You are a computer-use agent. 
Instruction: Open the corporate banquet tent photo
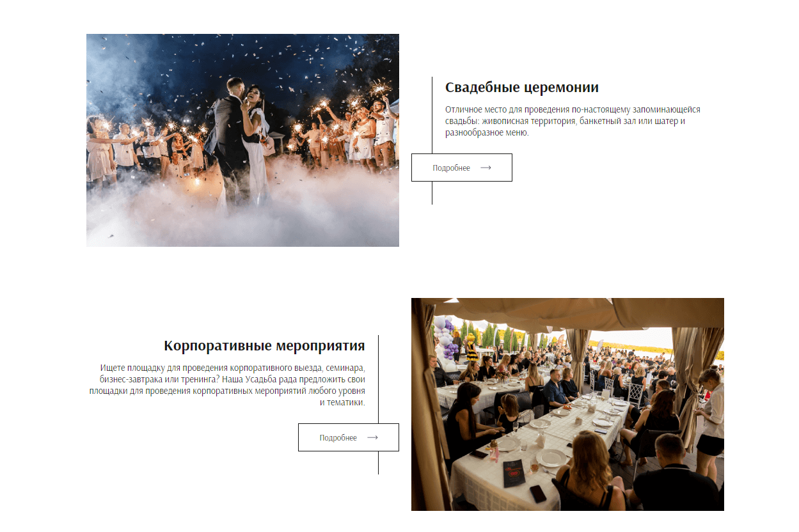[567, 404]
